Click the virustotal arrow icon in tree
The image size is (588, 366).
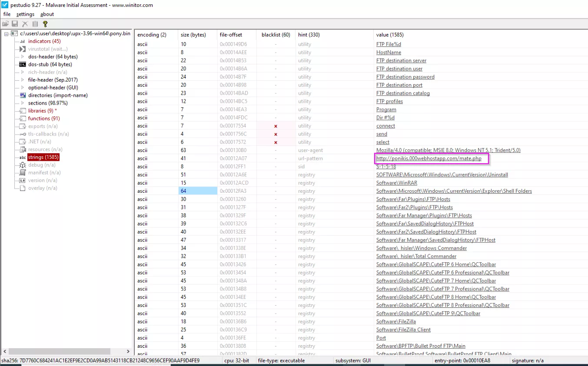tap(23, 49)
